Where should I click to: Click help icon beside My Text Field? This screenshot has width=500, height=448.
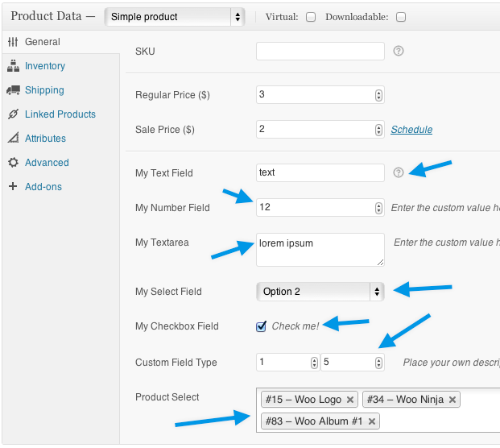click(x=399, y=172)
